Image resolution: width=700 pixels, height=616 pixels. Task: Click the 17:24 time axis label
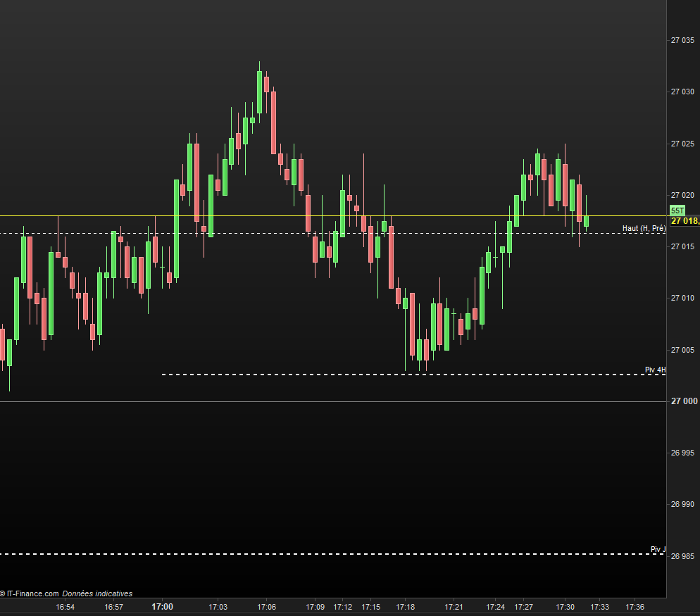496,607
